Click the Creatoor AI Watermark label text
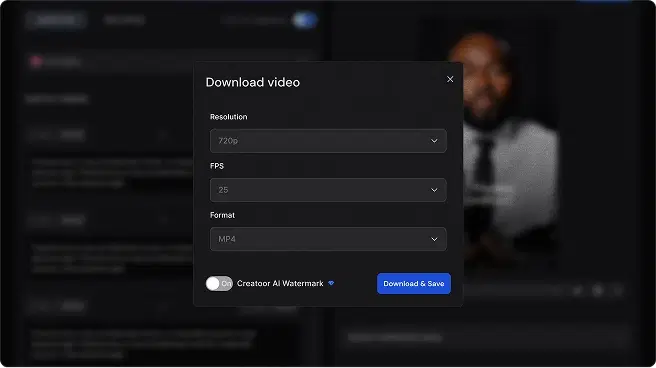Viewport: 656px width, 368px height. [280, 284]
